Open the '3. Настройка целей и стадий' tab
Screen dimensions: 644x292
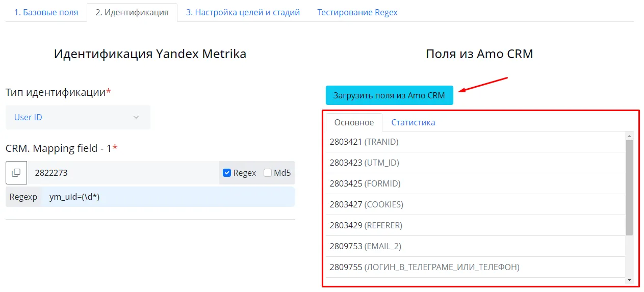pos(243,12)
